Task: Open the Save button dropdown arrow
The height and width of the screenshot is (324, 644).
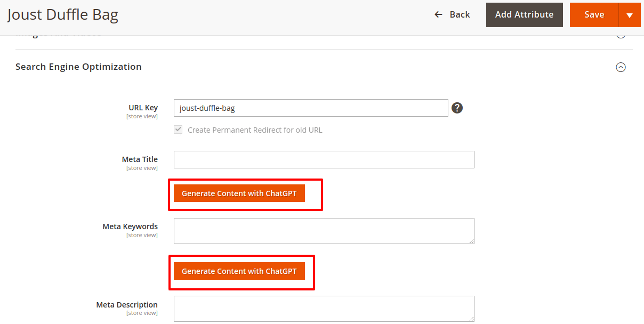Action: (x=630, y=15)
